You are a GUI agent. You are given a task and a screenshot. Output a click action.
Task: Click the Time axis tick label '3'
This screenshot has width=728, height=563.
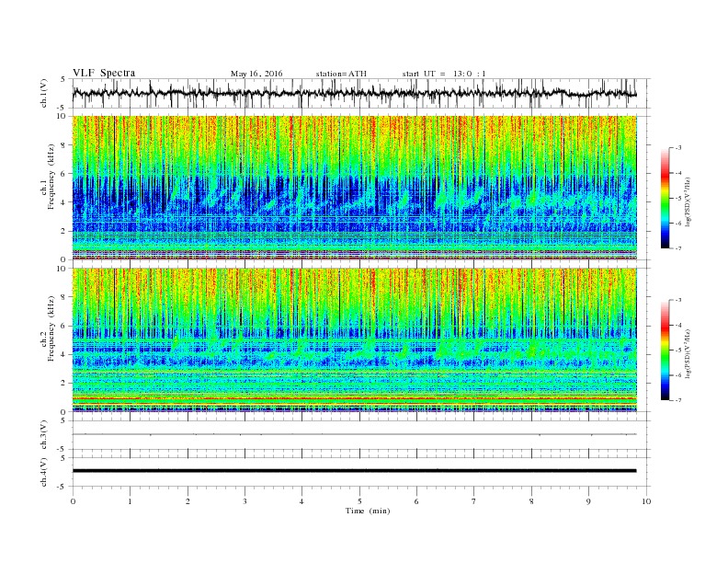(x=245, y=501)
